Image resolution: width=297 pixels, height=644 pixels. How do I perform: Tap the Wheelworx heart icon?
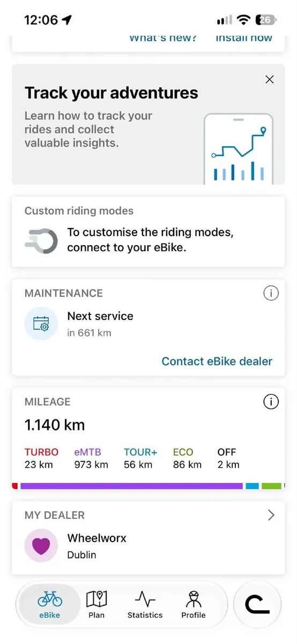point(41,546)
